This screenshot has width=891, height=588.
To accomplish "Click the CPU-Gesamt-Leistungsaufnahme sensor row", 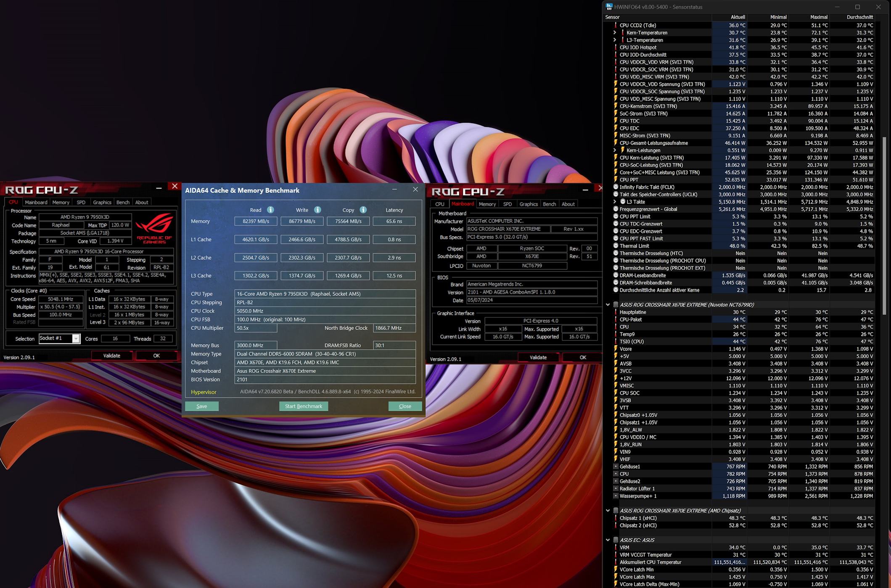I will [743, 143].
